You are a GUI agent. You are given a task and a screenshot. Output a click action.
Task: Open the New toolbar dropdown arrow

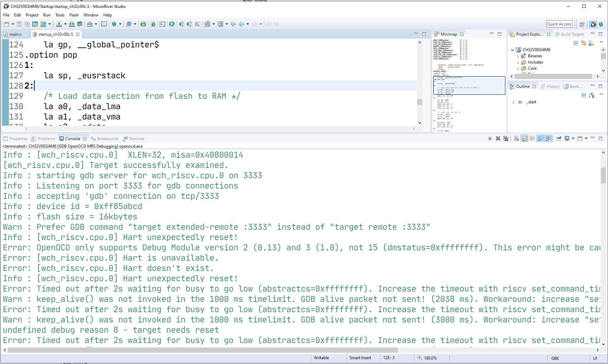[x=12, y=24]
